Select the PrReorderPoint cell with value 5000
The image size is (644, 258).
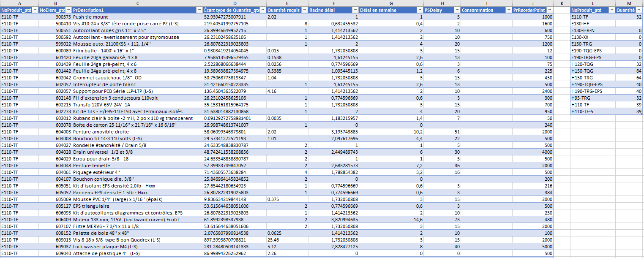click(x=532, y=247)
